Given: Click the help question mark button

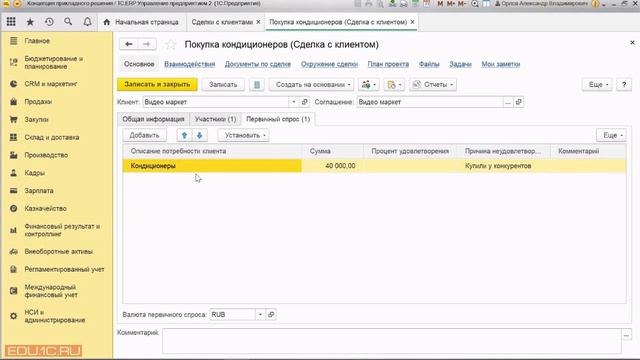Looking at the screenshot, I should click(624, 84).
